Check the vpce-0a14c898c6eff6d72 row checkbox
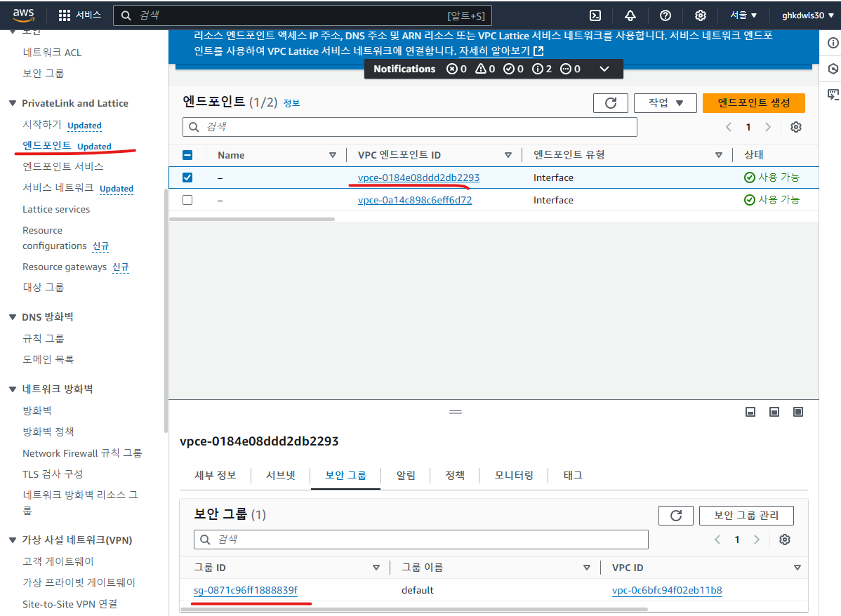This screenshot has height=616, width=841. click(x=187, y=200)
